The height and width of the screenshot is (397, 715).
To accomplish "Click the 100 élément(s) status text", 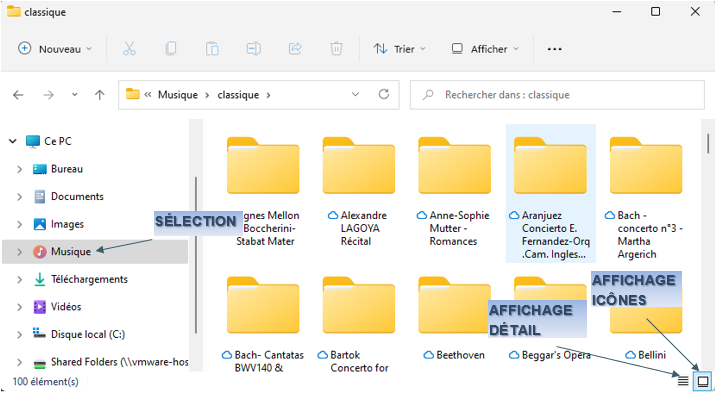I will point(46,382).
